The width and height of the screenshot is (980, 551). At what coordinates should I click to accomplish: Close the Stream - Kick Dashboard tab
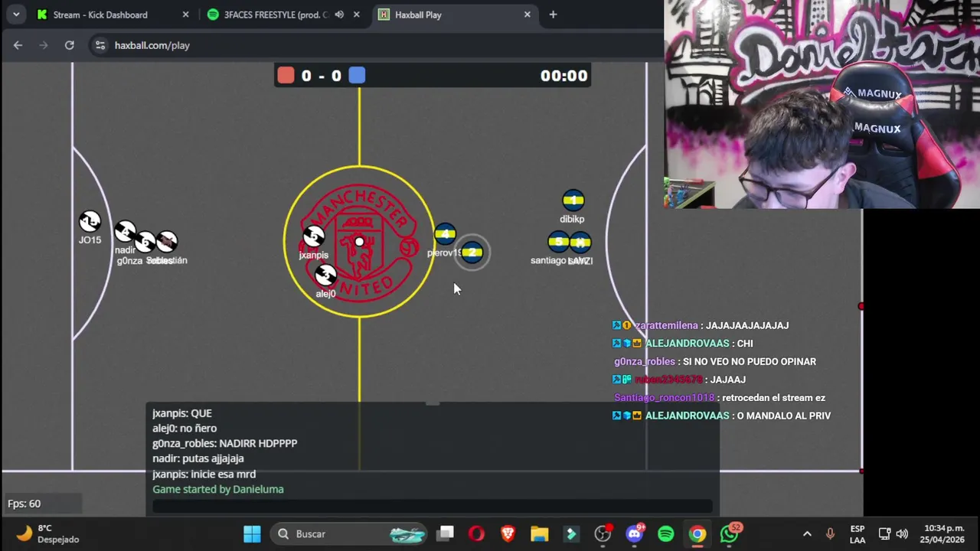pyautogui.click(x=185, y=15)
